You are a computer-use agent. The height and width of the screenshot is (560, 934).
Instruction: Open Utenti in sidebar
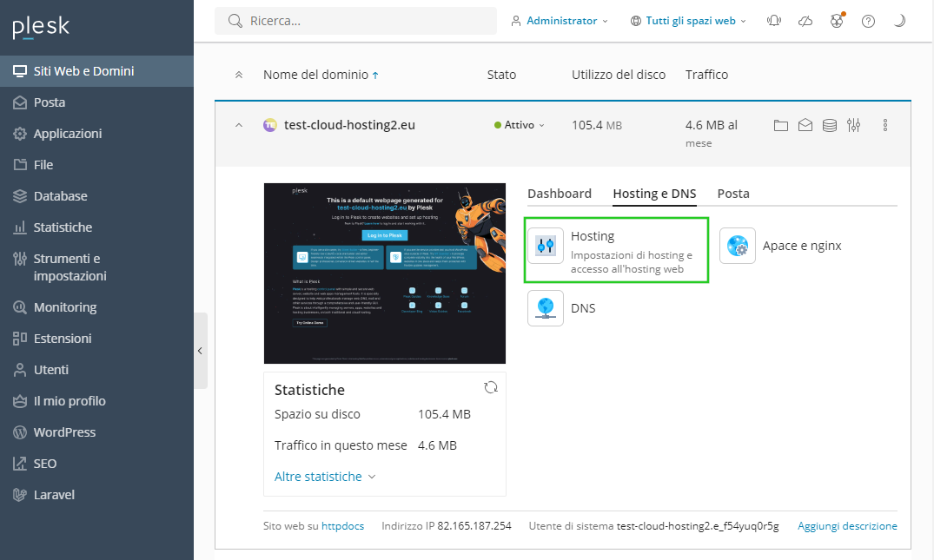click(96, 370)
